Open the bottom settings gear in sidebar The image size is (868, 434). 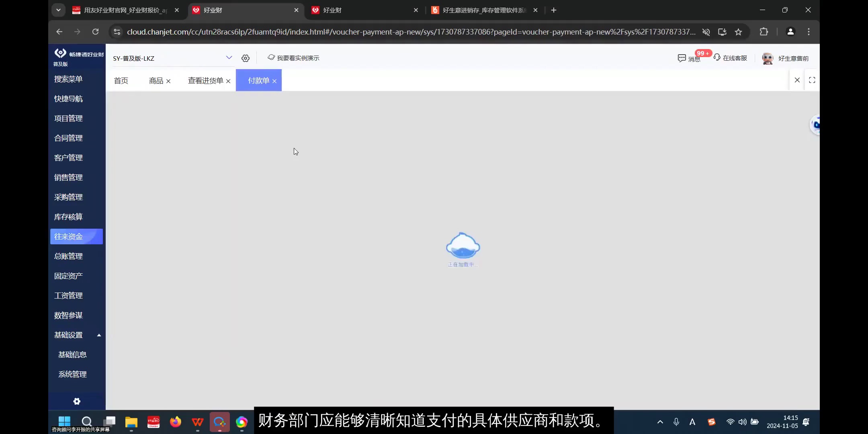[76, 401]
